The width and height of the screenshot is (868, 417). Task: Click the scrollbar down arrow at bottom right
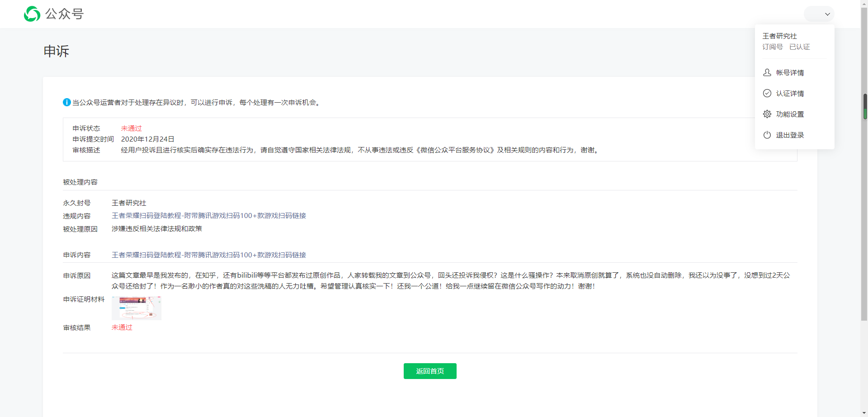point(864,413)
